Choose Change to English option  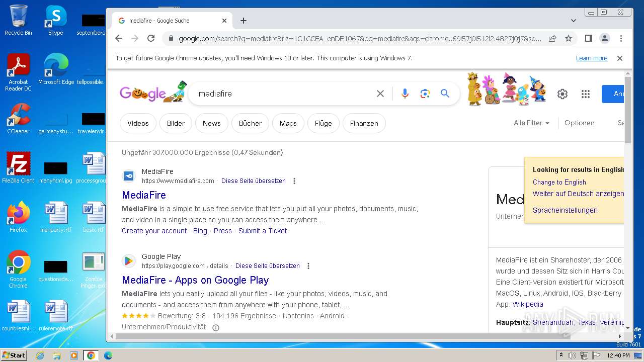pyautogui.click(x=559, y=183)
